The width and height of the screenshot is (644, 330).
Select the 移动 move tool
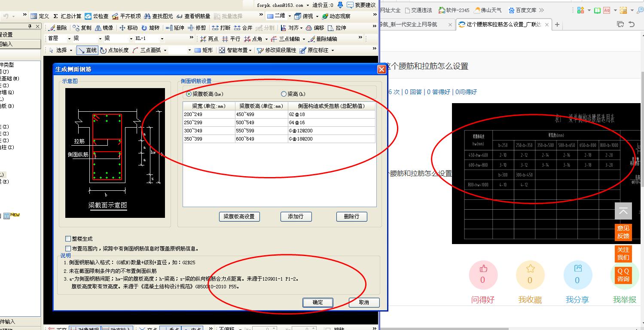point(128,28)
